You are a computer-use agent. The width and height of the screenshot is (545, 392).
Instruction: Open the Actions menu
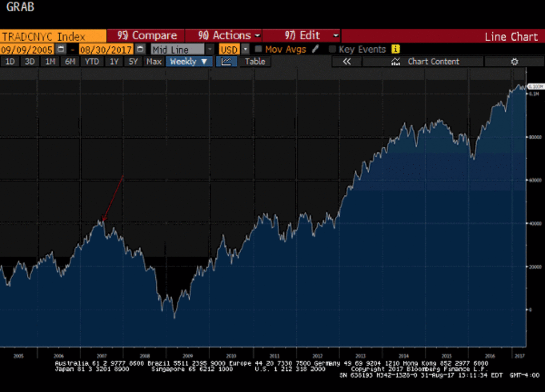(x=223, y=35)
